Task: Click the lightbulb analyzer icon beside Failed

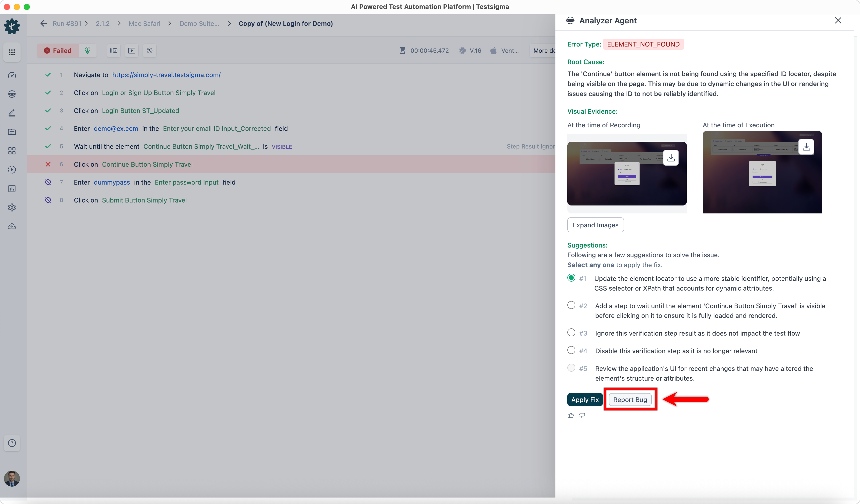Action: (x=87, y=50)
